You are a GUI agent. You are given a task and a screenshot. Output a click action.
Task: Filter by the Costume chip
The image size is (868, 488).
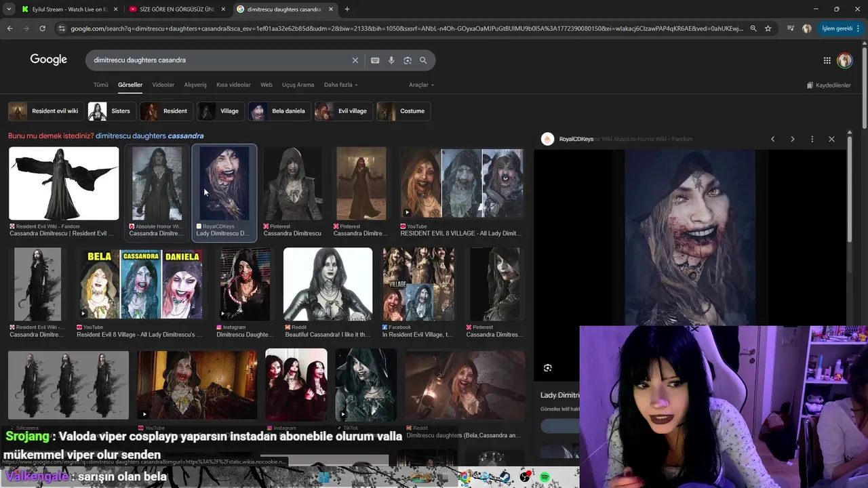pos(403,111)
